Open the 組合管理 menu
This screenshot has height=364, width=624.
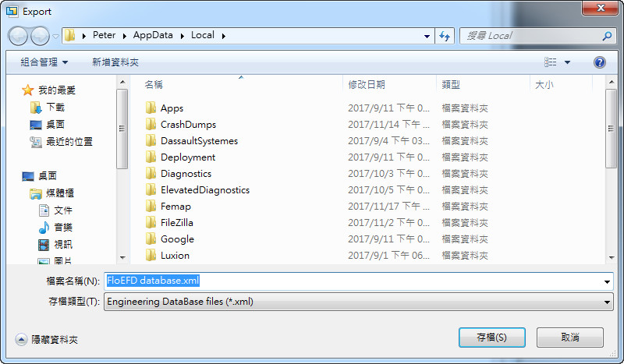click(x=44, y=62)
